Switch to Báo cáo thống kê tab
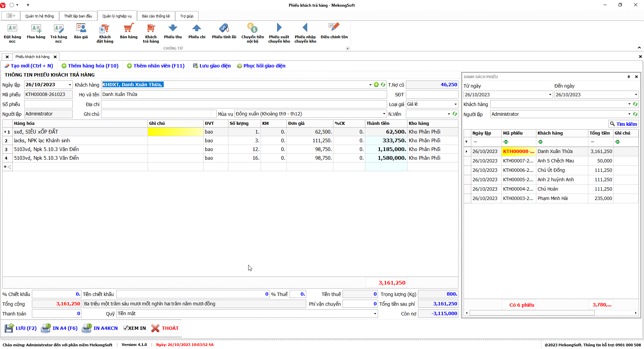 pos(156,16)
